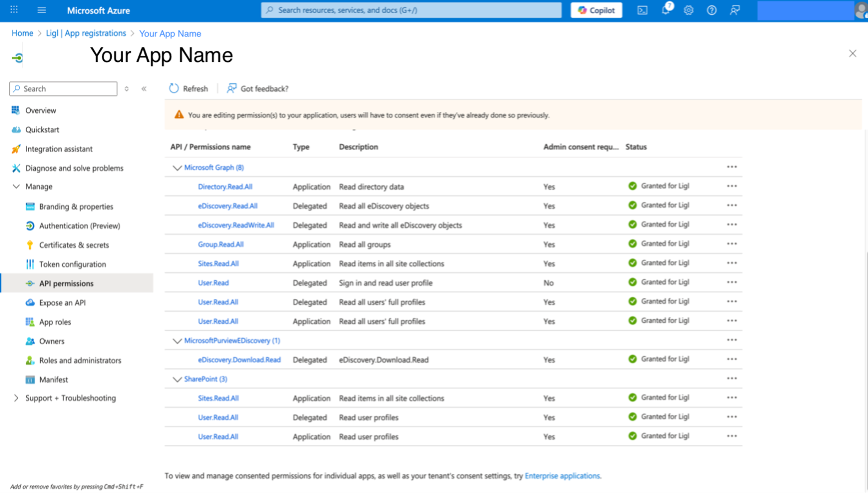Open Branding & properties
This screenshot has height=498, width=868.
tap(77, 206)
